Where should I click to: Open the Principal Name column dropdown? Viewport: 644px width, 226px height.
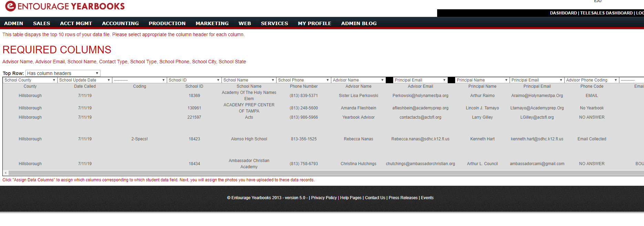click(x=482, y=80)
